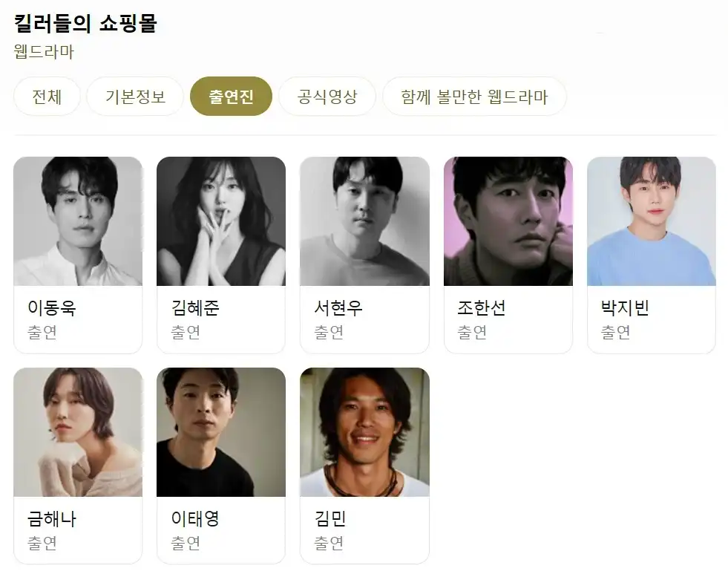Image resolution: width=728 pixels, height=577 pixels.
Task: Open the photo above the name 김혜준
Action: pos(221,221)
